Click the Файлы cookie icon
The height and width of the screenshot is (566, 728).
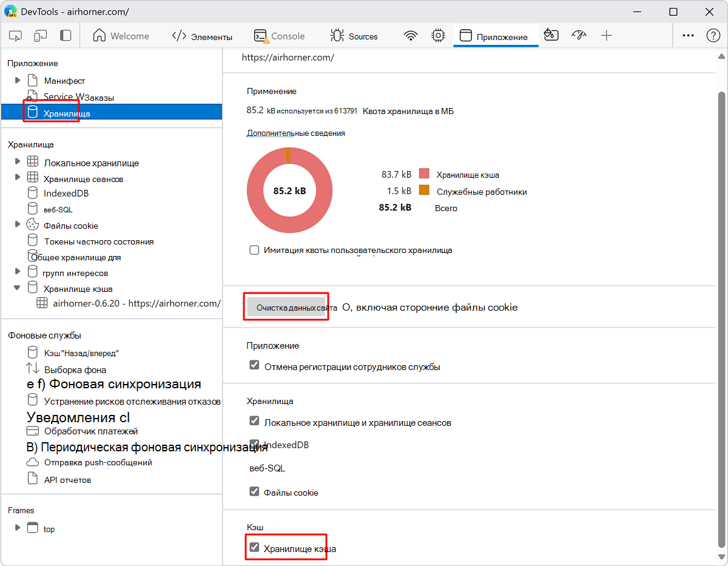pyautogui.click(x=33, y=225)
